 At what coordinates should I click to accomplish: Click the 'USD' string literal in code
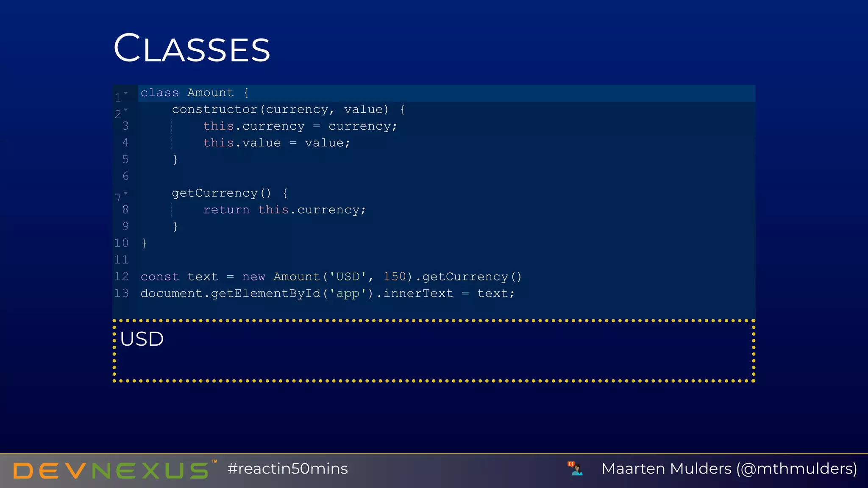[348, 276]
